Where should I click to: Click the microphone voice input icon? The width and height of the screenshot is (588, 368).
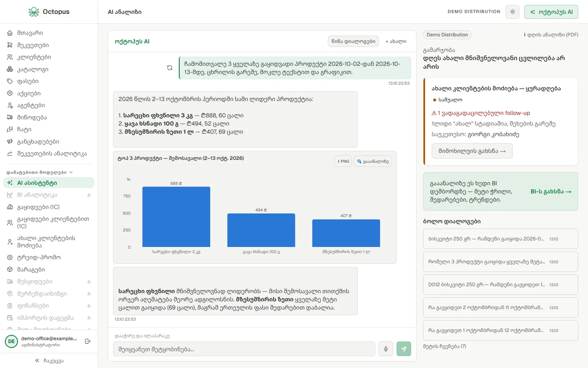(x=386, y=349)
